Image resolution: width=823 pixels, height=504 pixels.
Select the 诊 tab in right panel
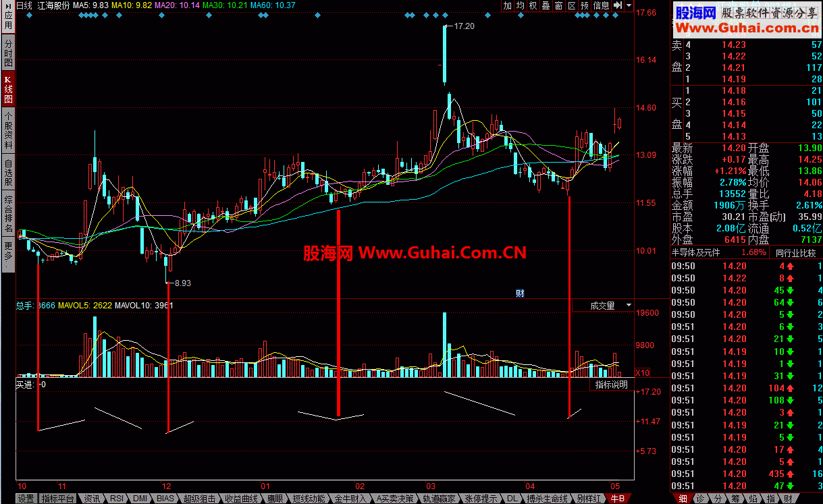click(700, 499)
